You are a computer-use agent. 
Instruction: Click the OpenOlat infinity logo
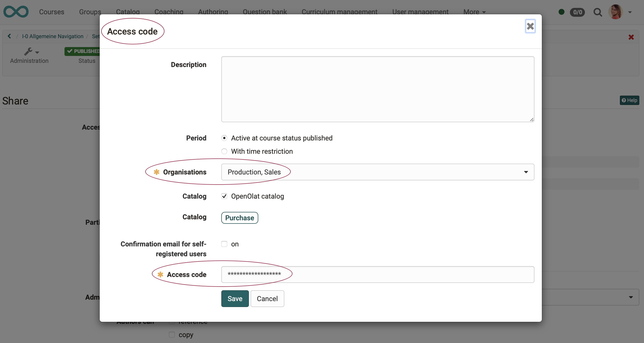(x=16, y=12)
